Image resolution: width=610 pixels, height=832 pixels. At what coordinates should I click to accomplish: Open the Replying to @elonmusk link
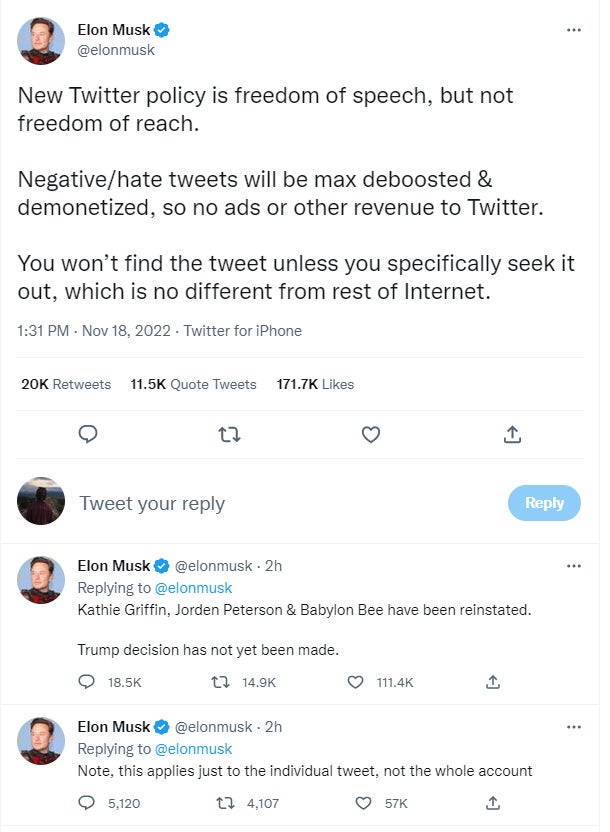point(193,587)
